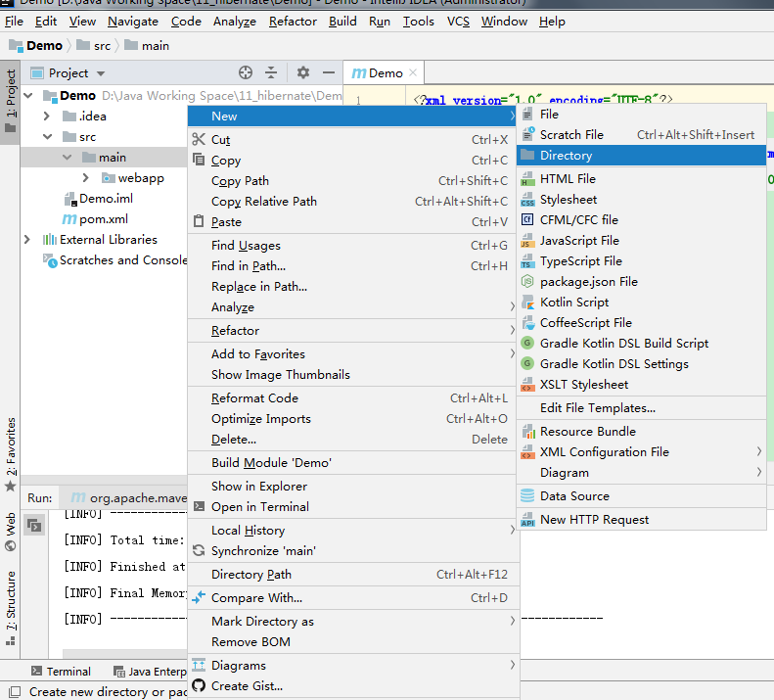
Task: Expand the webapp folder node
Action: pos(86,177)
